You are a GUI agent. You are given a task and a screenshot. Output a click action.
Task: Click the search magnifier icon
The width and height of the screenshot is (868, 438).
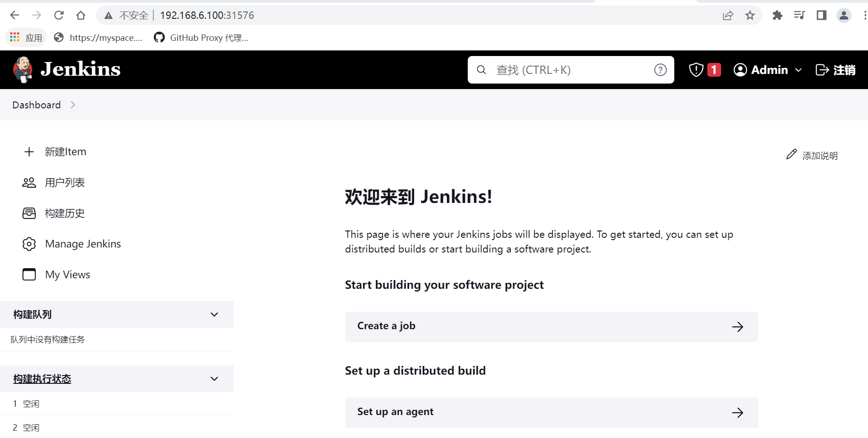[x=482, y=70]
